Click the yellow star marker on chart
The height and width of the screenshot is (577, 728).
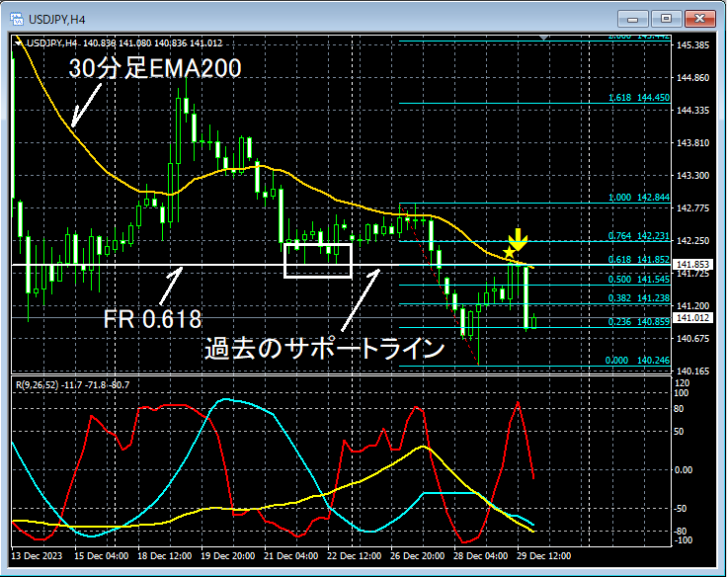509,253
